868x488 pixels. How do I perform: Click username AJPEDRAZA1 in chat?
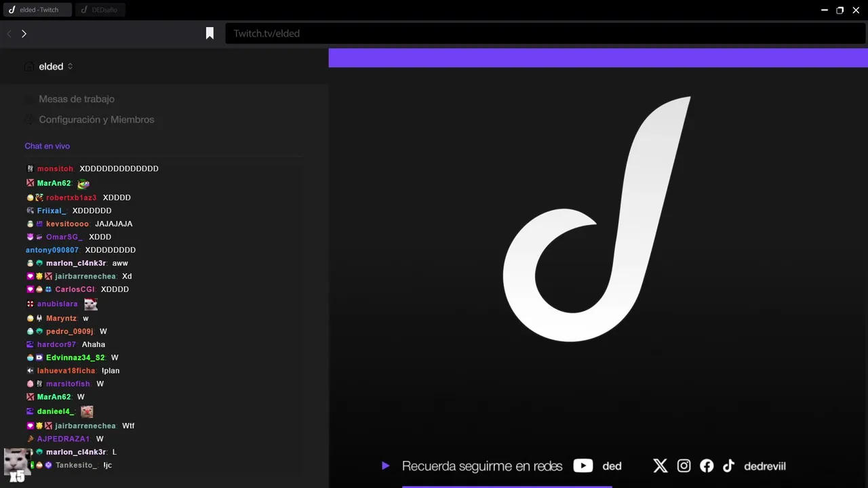[x=64, y=439]
